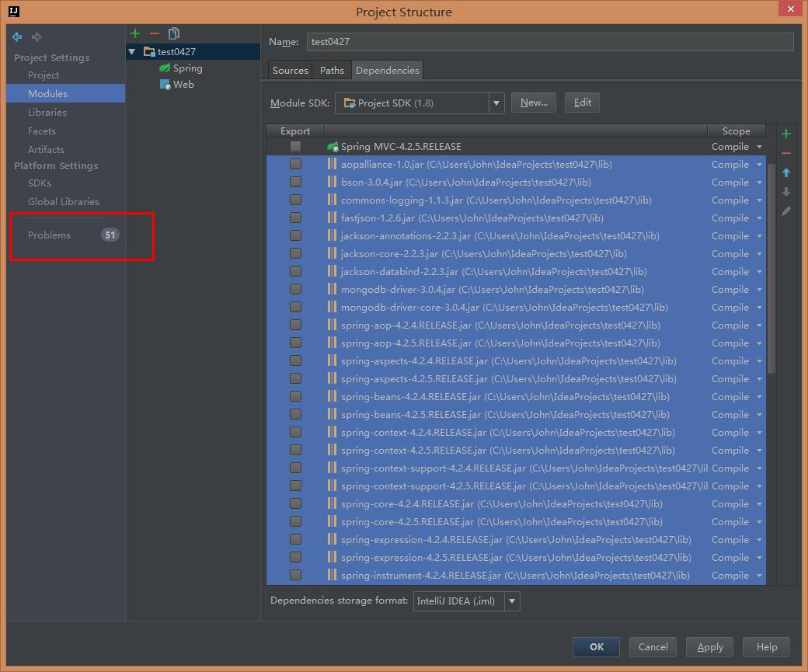The image size is (808, 672).
Task: Open the Global Libraries section
Action: click(x=64, y=201)
